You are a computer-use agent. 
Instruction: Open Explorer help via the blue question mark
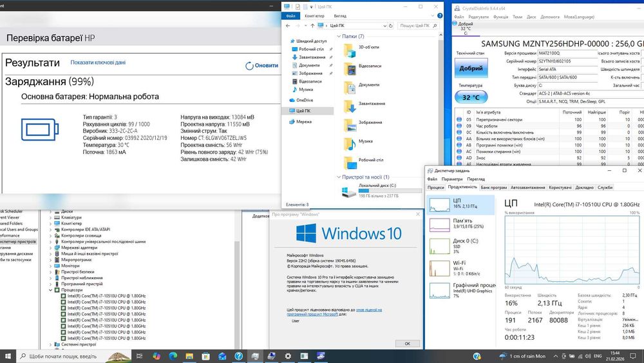pyautogui.click(x=440, y=15)
